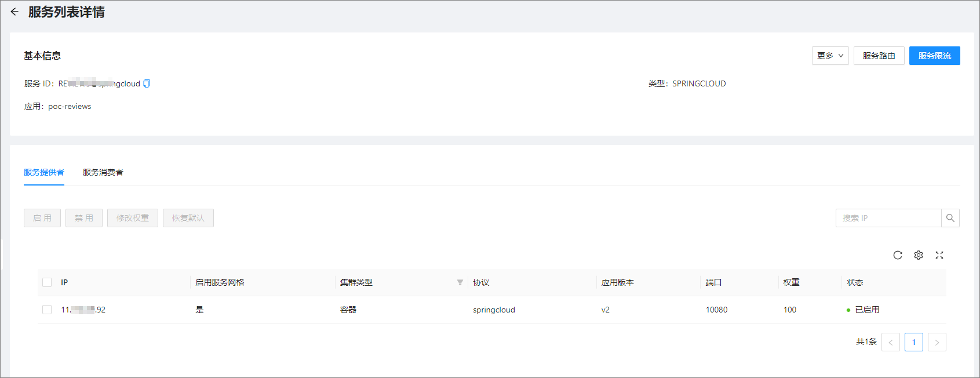
Task: Click the 修改权重 button
Action: (133, 218)
